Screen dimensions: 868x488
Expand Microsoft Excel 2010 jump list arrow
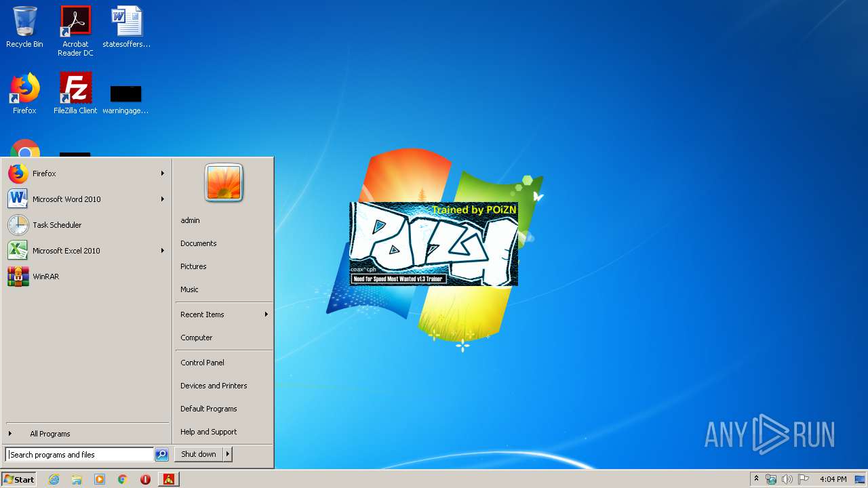click(163, 251)
